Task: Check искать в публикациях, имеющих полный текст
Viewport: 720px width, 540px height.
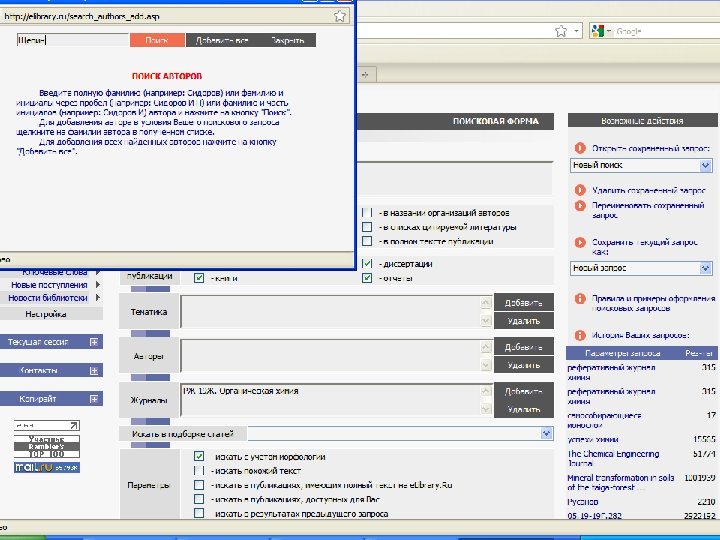Action: [x=199, y=485]
